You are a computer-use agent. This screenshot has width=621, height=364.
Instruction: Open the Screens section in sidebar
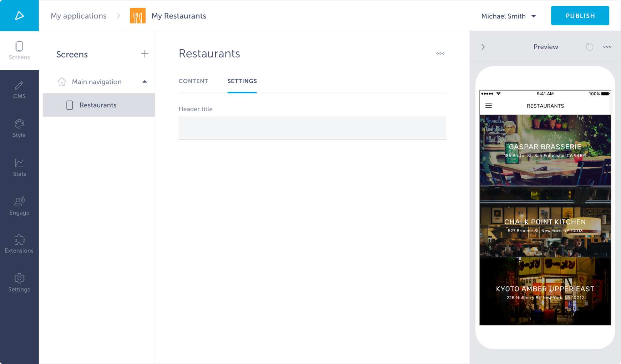point(19,50)
